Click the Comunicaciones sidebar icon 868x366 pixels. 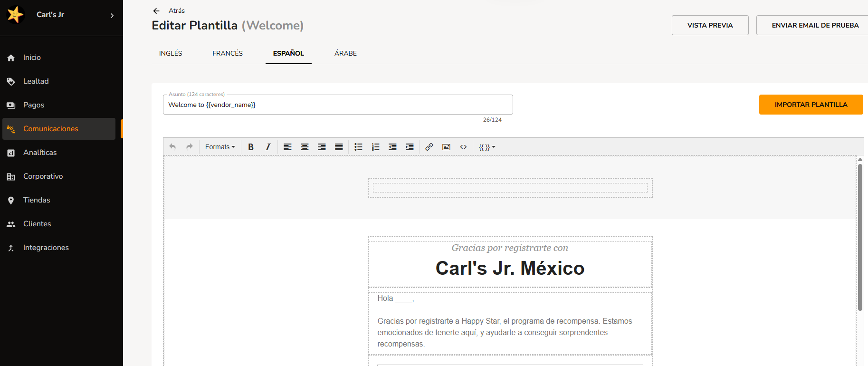11,129
